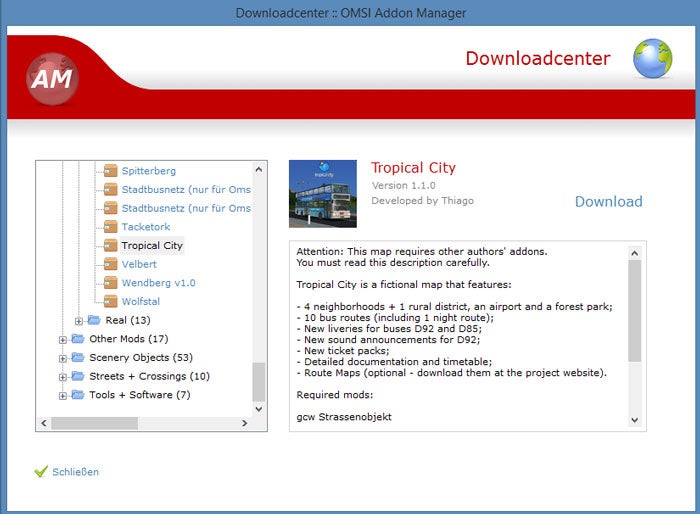Click the tree's horizontal scrollbar thumb
Image resolution: width=700 pixels, height=514 pixels.
coord(95,423)
